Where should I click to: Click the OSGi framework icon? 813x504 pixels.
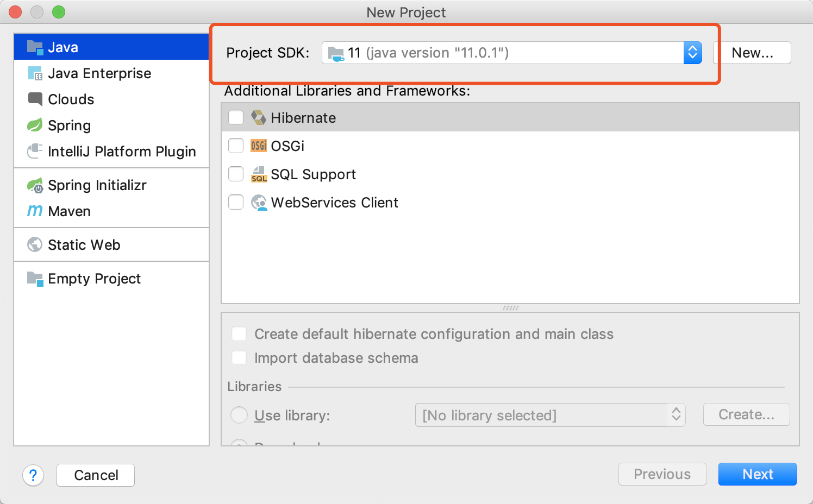(259, 146)
